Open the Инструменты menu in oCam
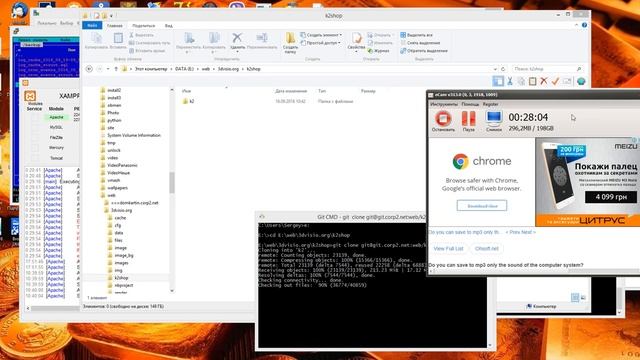The width and height of the screenshot is (640, 360). (x=444, y=104)
